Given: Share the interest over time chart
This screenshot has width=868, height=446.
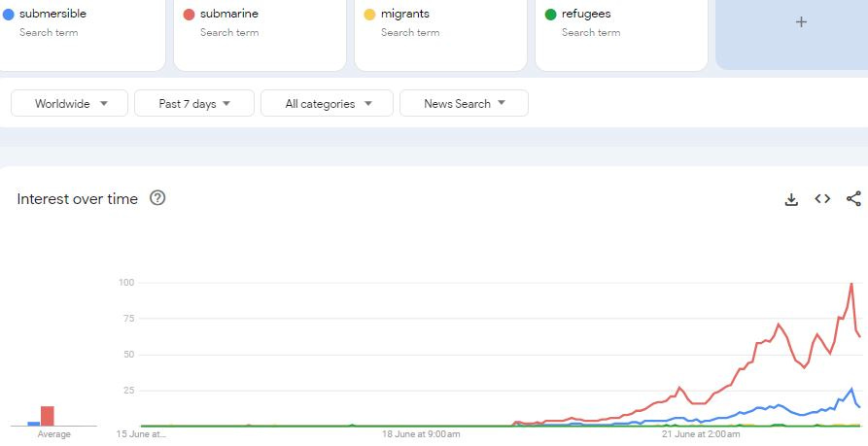Looking at the screenshot, I should click(x=853, y=198).
